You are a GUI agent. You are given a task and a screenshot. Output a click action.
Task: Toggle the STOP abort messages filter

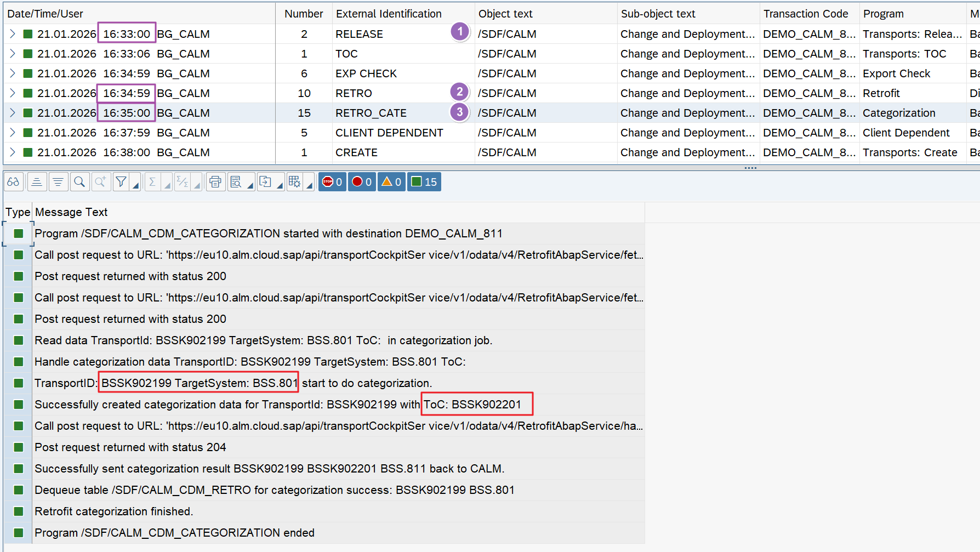[332, 182]
